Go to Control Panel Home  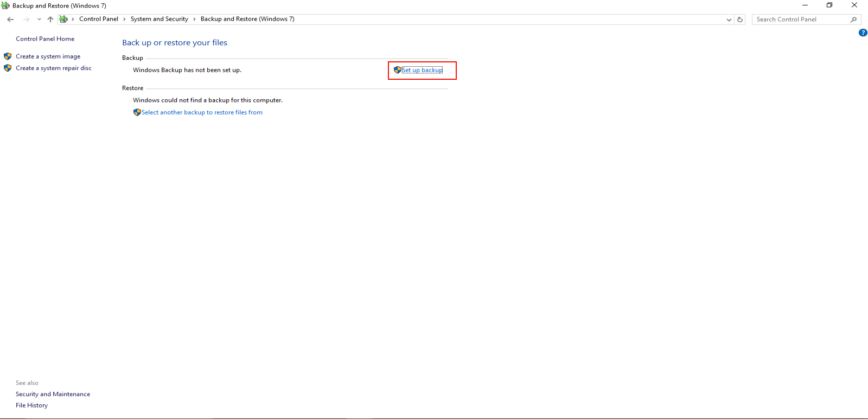pos(45,39)
